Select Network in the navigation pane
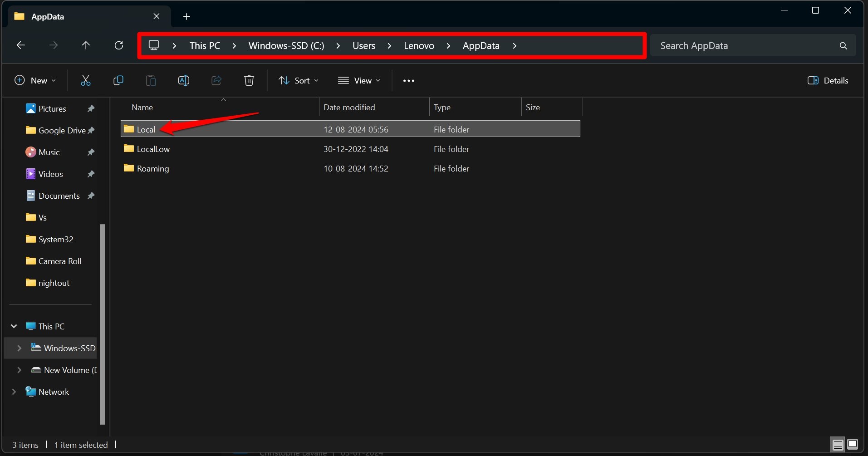 coord(54,392)
